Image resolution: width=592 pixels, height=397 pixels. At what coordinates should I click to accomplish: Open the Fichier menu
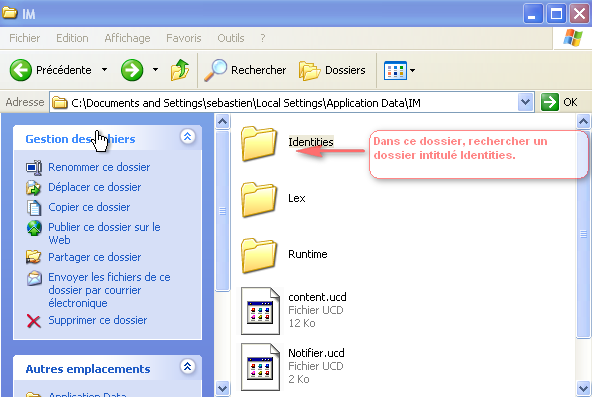point(25,38)
